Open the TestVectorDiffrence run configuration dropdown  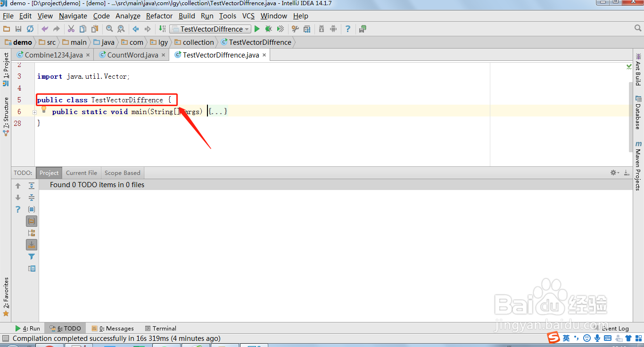pos(210,29)
